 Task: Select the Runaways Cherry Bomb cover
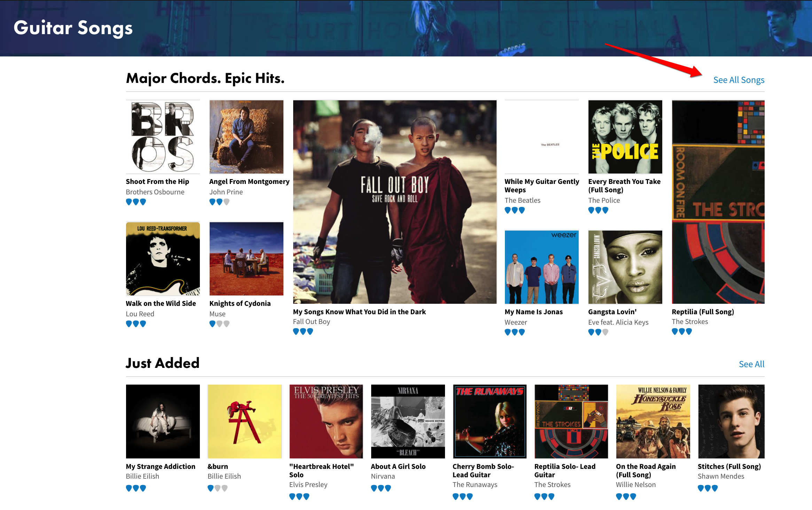[x=490, y=422]
